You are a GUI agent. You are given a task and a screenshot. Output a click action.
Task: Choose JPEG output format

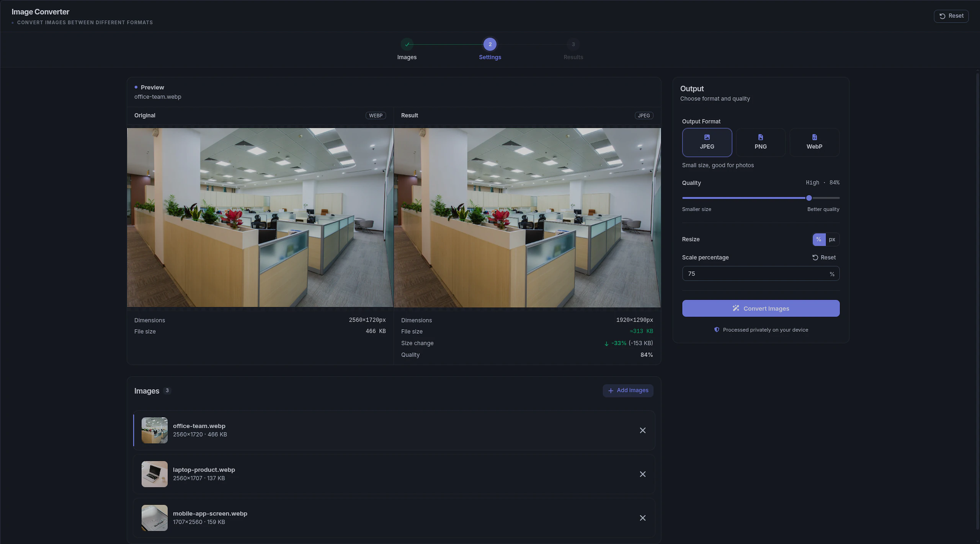(707, 142)
